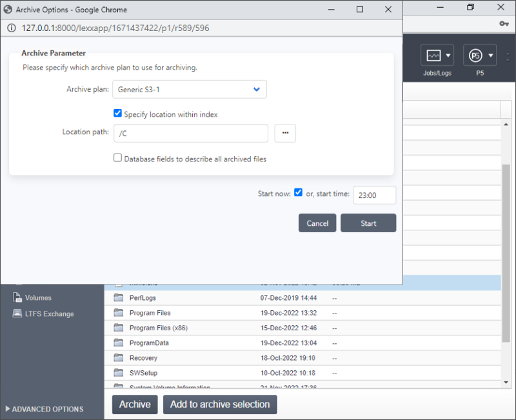
Task: Click the Archive button in main window
Action: click(x=135, y=405)
